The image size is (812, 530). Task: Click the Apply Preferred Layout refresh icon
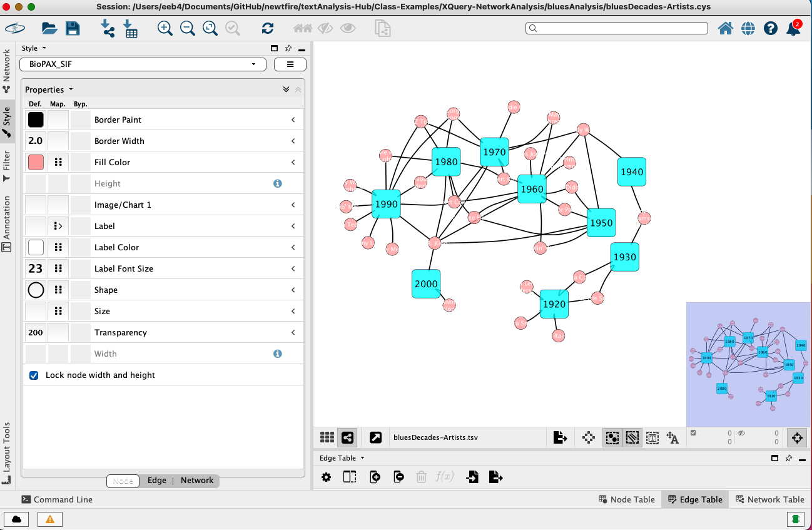[268, 28]
